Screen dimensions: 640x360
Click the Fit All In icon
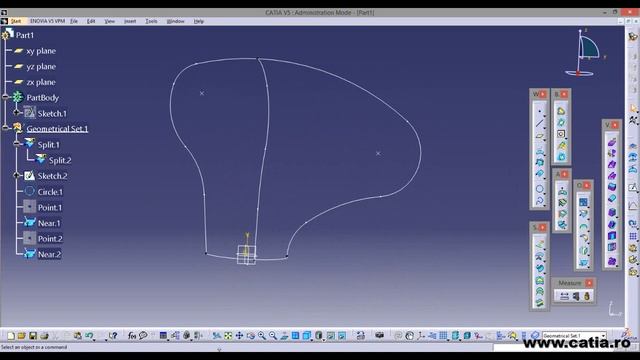[x=228, y=336]
